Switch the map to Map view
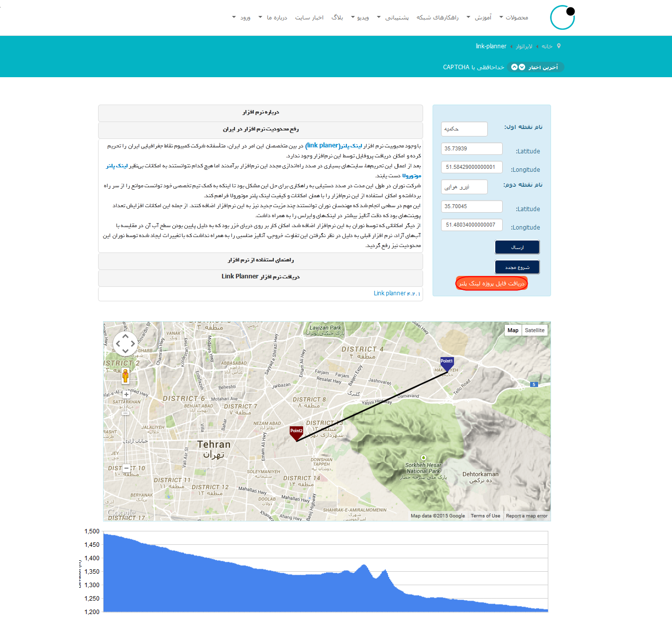This screenshot has width=672, height=626. [x=513, y=330]
